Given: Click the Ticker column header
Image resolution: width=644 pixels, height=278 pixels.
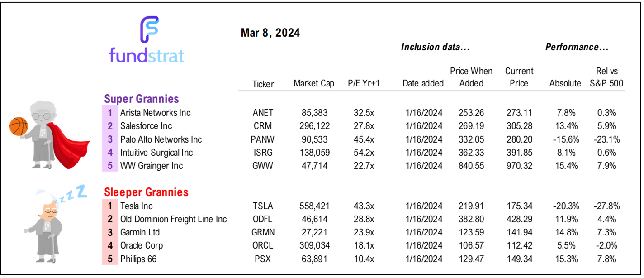Looking at the screenshot, I should (x=263, y=84).
